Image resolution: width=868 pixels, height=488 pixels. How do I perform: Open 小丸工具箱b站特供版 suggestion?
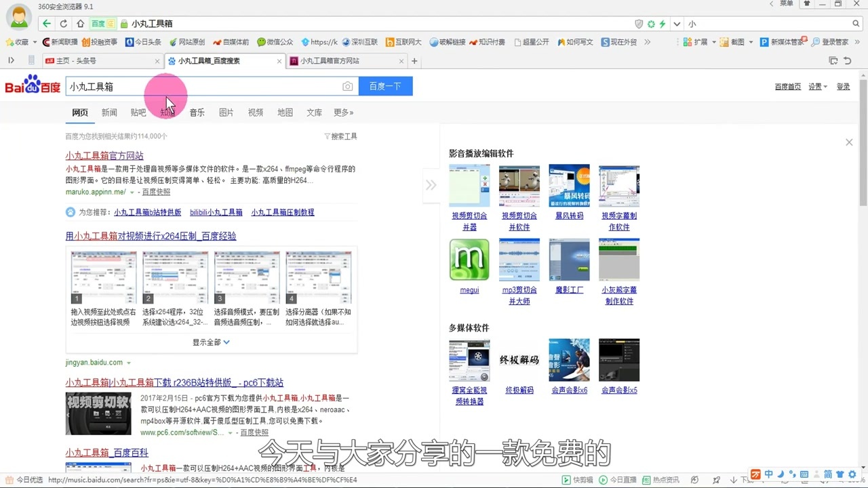pyautogui.click(x=147, y=212)
